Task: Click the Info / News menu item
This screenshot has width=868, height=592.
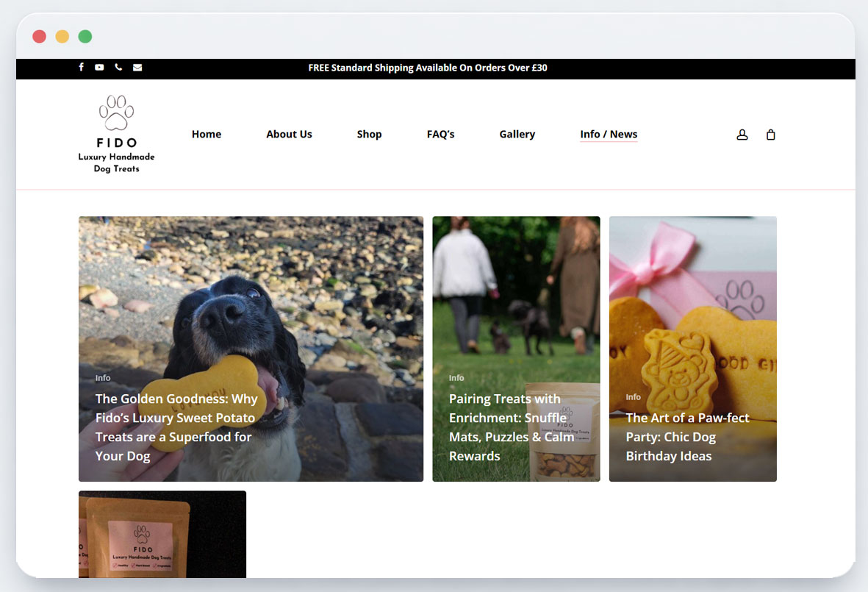Action: [x=609, y=135]
